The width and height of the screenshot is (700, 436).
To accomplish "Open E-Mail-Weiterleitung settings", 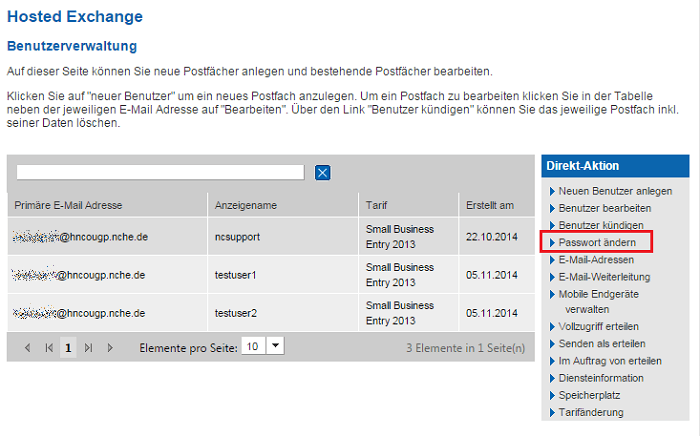I will tap(604, 277).
